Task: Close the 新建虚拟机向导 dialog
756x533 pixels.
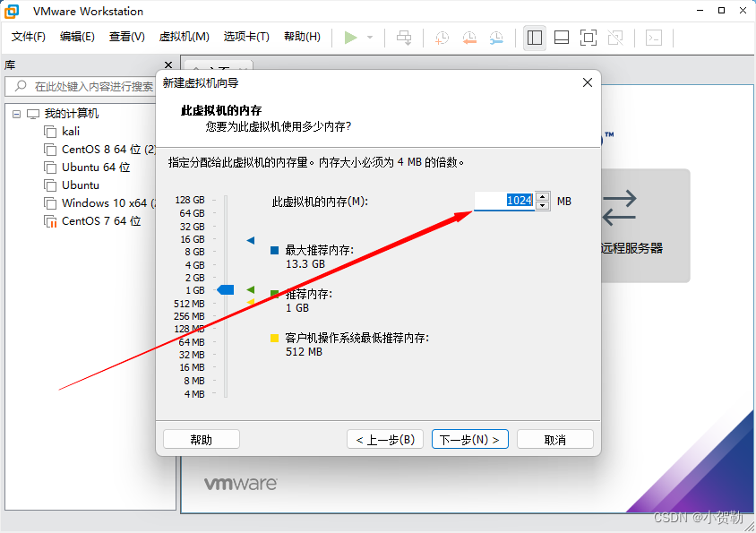Action: click(588, 82)
